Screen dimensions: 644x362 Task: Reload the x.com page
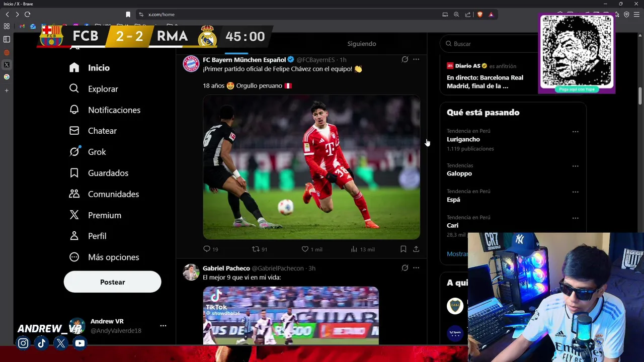click(28, 15)
